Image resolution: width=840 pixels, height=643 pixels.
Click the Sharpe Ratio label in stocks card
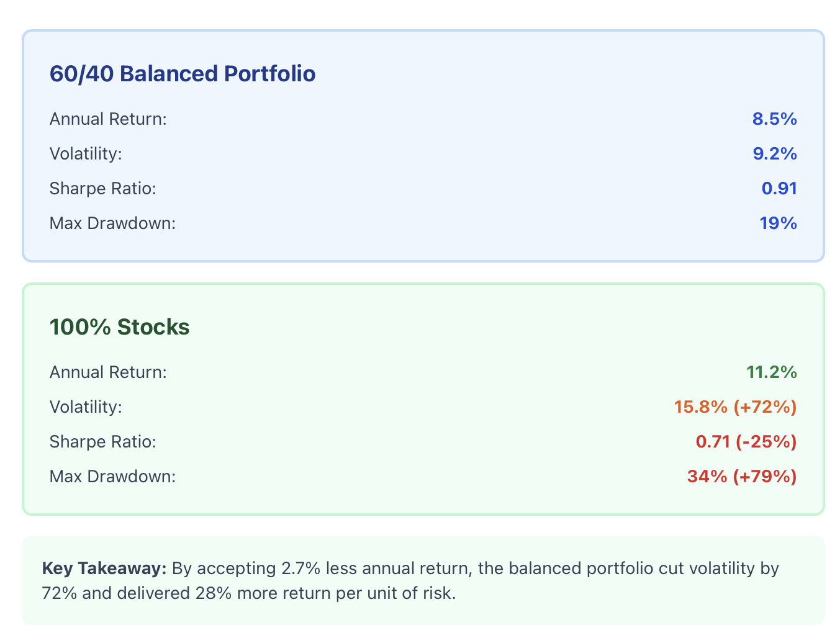(x=103, y=442)
